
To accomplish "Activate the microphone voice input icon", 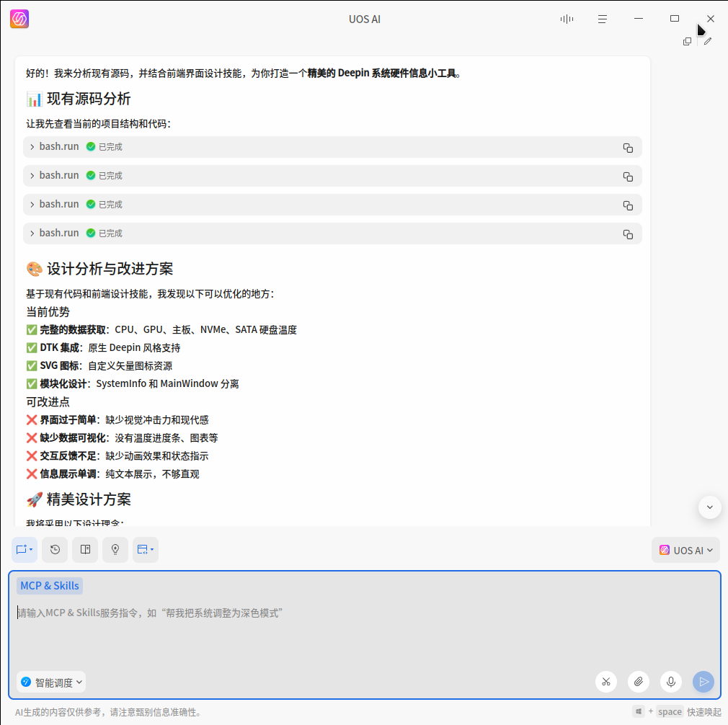I will [671, 682].
